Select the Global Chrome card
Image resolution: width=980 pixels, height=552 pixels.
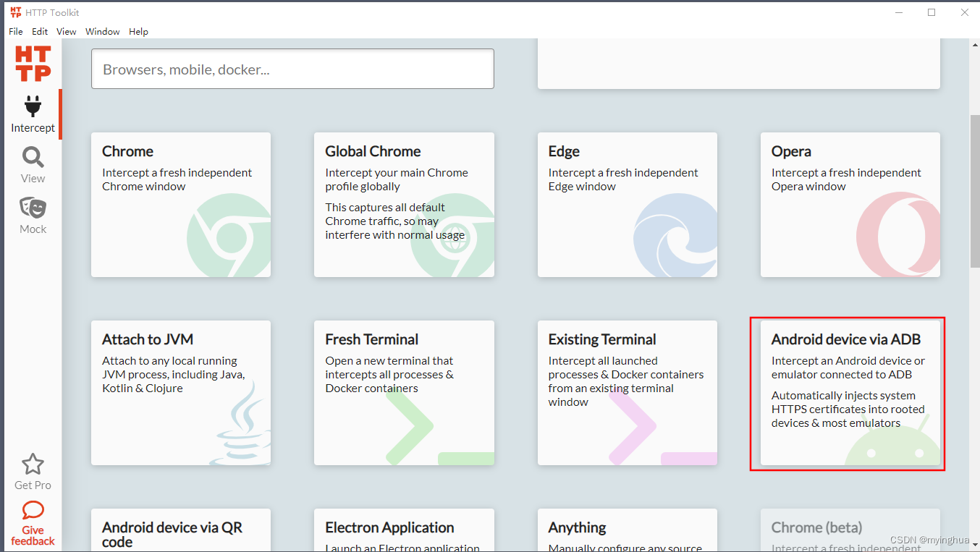point(404,205)
